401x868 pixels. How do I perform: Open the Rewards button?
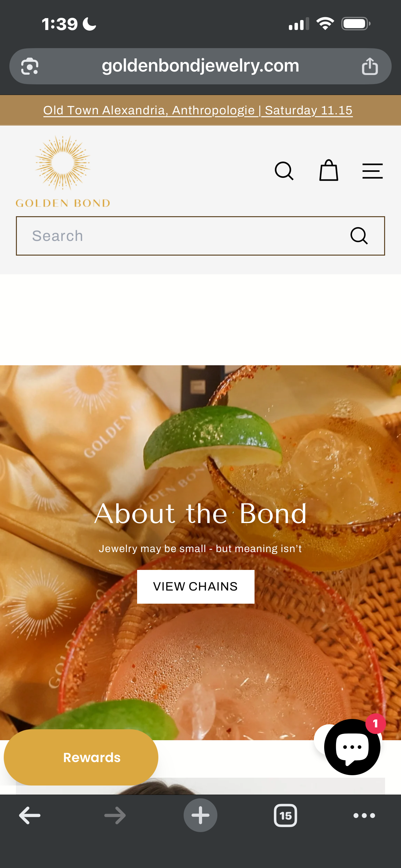pyautogui.click(x=81, y=757)
